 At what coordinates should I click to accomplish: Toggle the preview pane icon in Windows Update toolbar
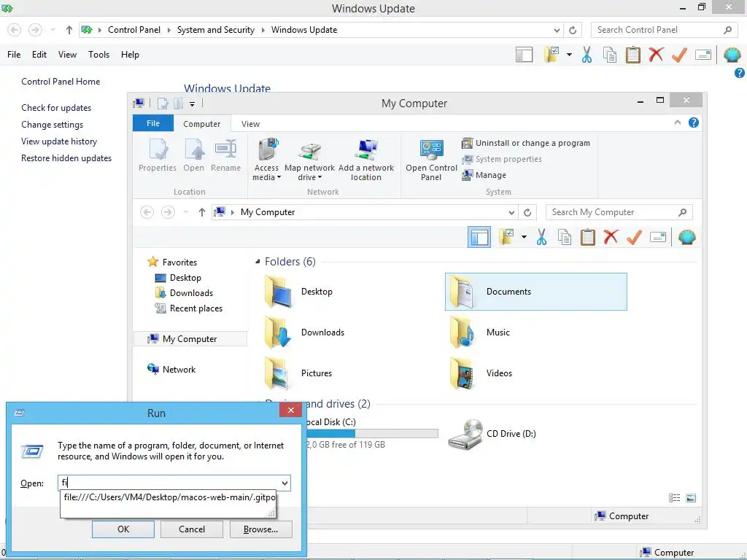(524, 55)
